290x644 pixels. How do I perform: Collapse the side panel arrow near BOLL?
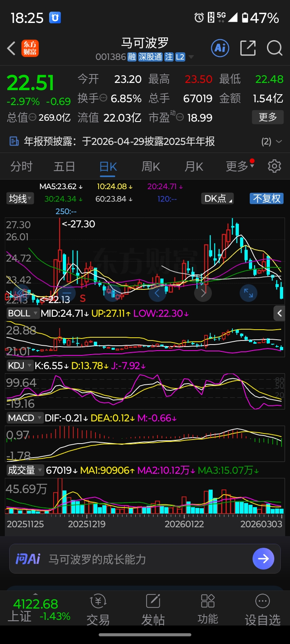pos(280,313)
